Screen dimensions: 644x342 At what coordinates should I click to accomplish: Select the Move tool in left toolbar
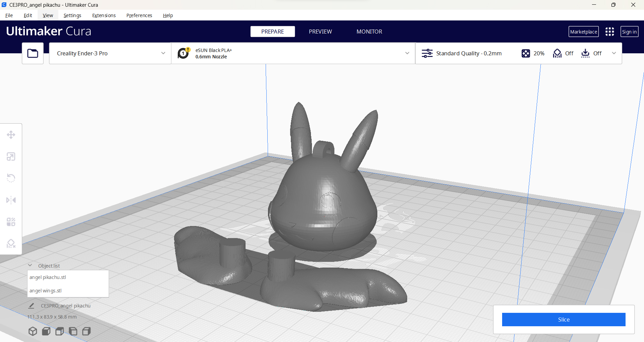point(11,135)
